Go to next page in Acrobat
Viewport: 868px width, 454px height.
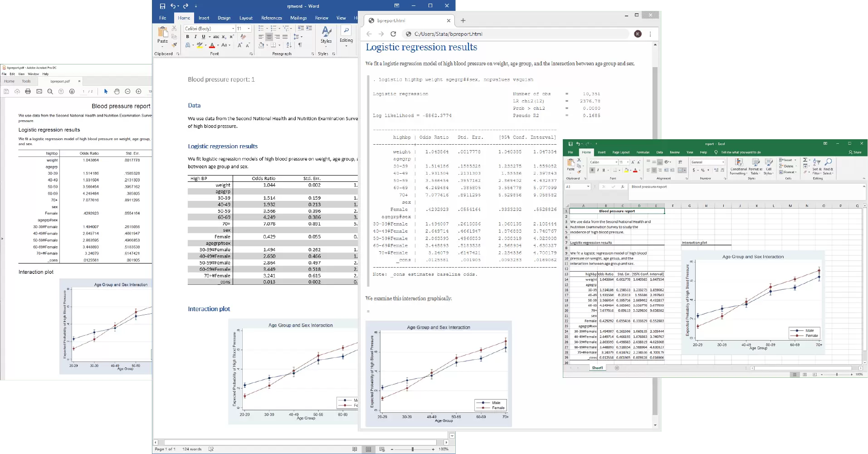tap(72, 91)
